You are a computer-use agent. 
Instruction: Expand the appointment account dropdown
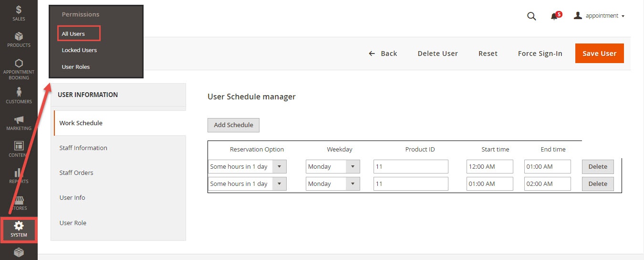pos(599,16)
